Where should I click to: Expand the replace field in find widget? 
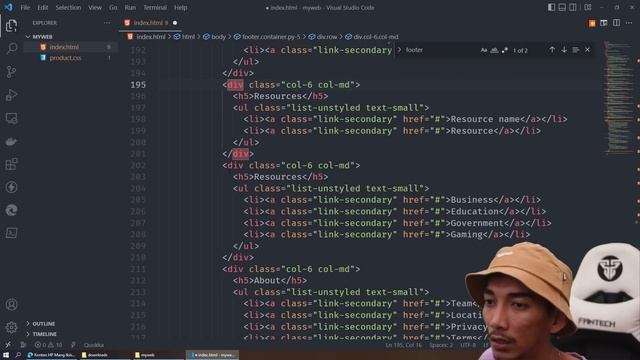[399, 50]
